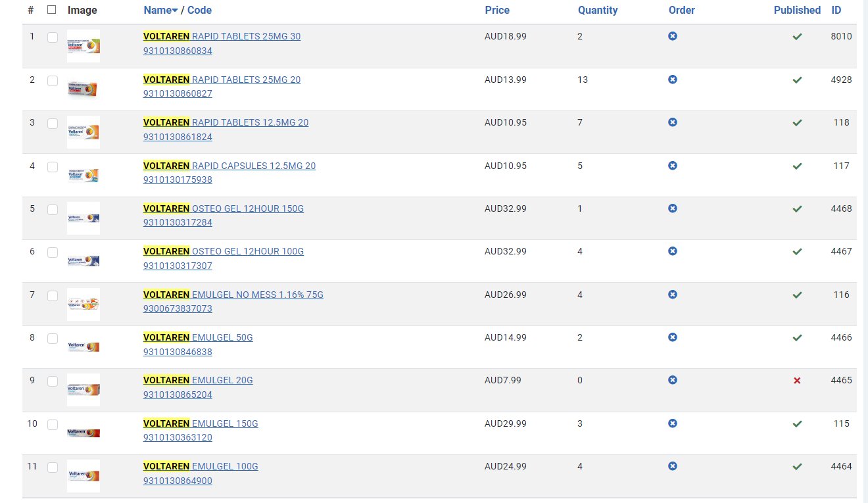Sort the list by Quantity header
The image size is (868, 503).
[598, 10]
